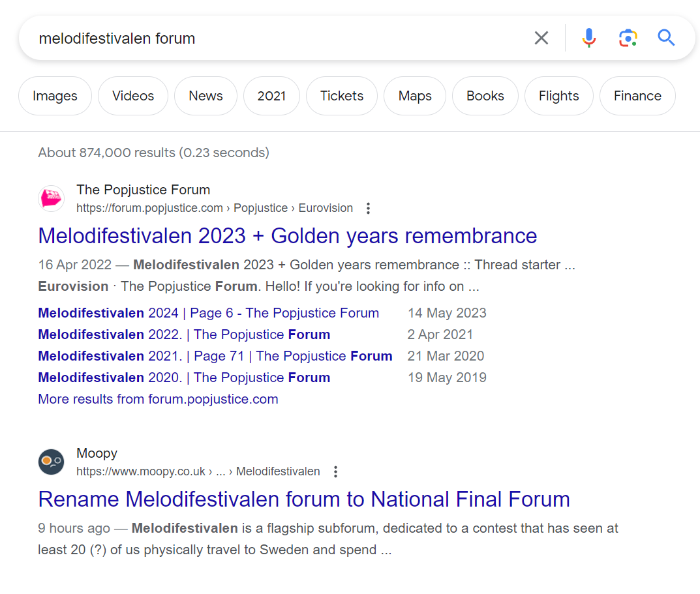The height and width of the screenshot is (594, 700).
Task: Click the '9 hours ago' snippet text
Action: click(x=74, y=528)
